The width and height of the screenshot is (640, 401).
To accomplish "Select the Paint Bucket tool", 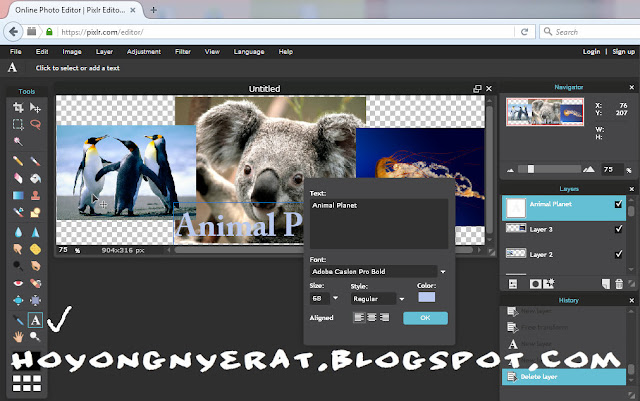I will tap(35, 178).
